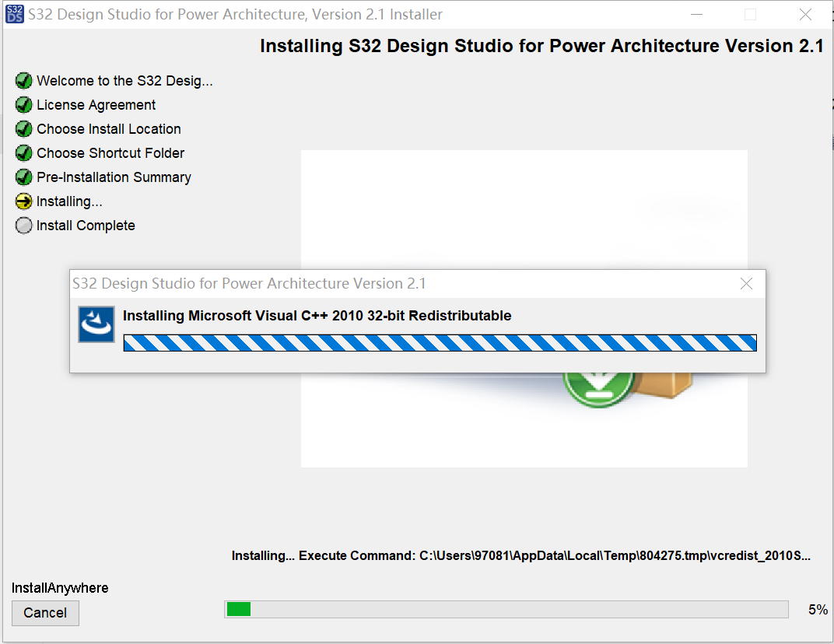Click the yellow arrow icon beside Installing...
Viewport: 834px width, 644px height.
tap(23, 201)
